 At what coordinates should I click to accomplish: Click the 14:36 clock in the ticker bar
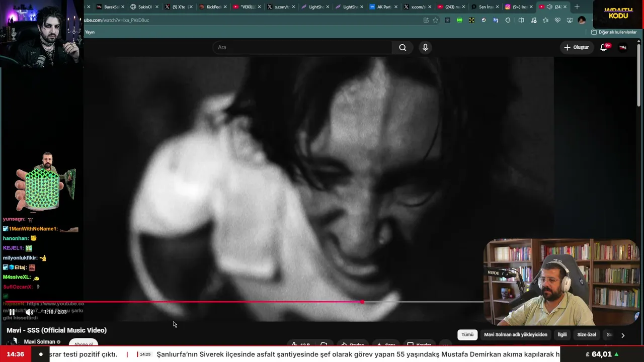coord(16,354)
